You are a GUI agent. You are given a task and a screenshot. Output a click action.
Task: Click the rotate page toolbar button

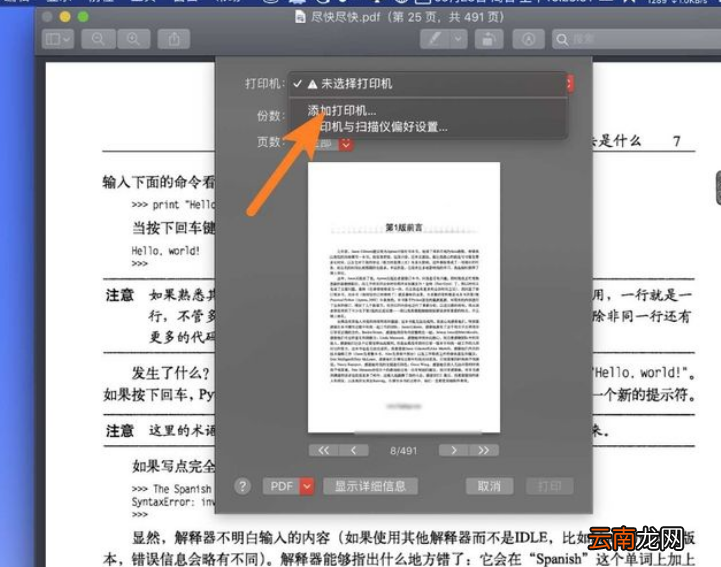click(x=489, y=39)
